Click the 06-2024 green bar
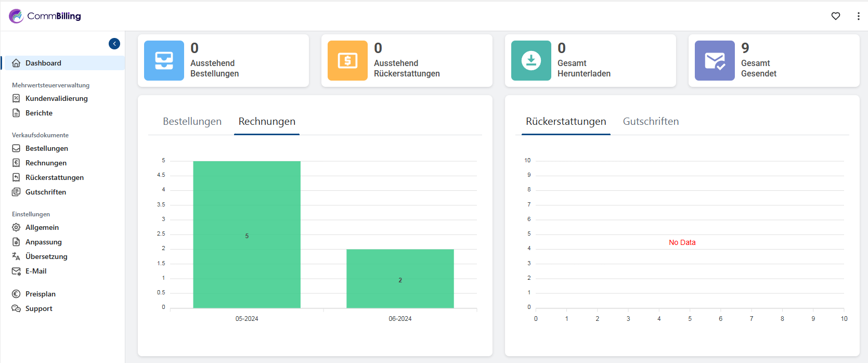 [x=400, y=278]
